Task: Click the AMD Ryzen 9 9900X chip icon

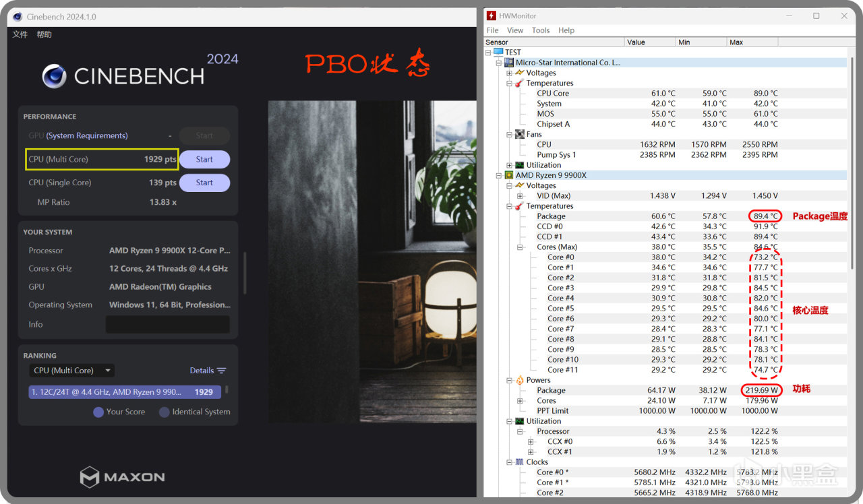Action: coord(509,175)
